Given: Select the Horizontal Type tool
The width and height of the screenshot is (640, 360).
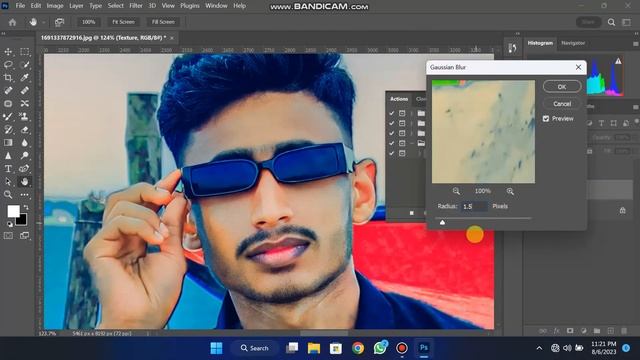Looking at the screenshot, I should 8,169.
